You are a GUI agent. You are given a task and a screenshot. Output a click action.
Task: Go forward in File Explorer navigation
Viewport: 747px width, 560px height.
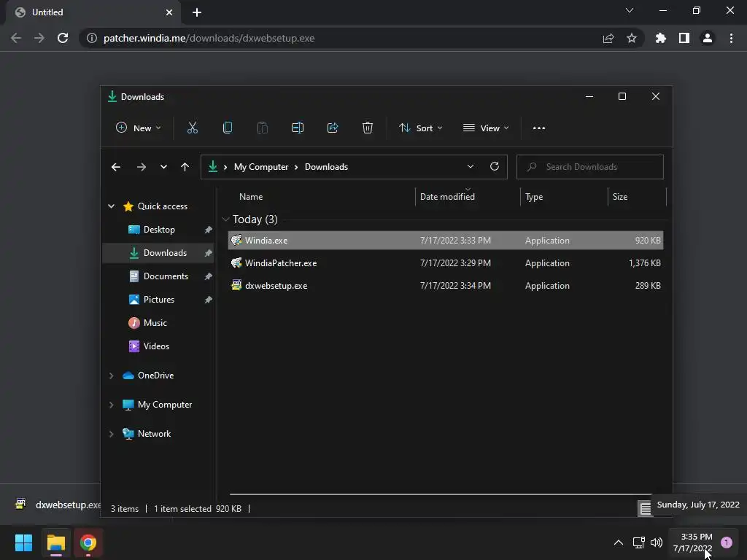click(x=141, y=167)
